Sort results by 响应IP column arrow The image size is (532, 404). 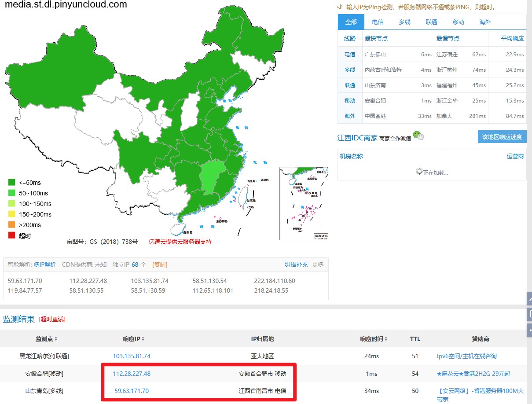[143, 339]
